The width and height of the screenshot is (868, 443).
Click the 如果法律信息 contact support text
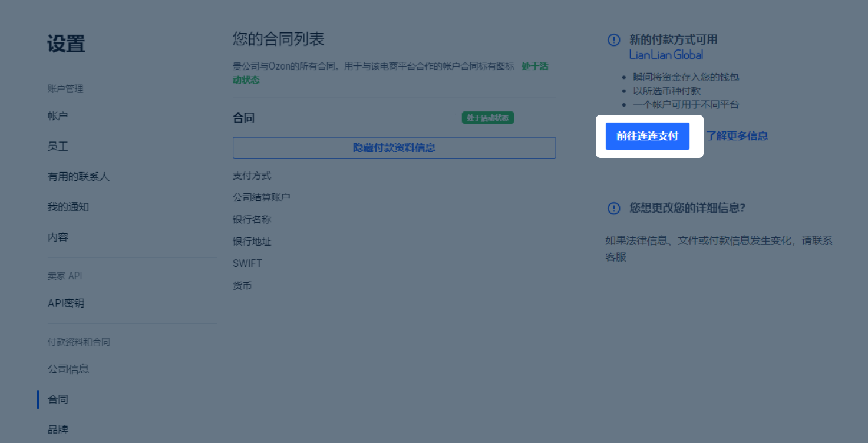tap(719, 249)
